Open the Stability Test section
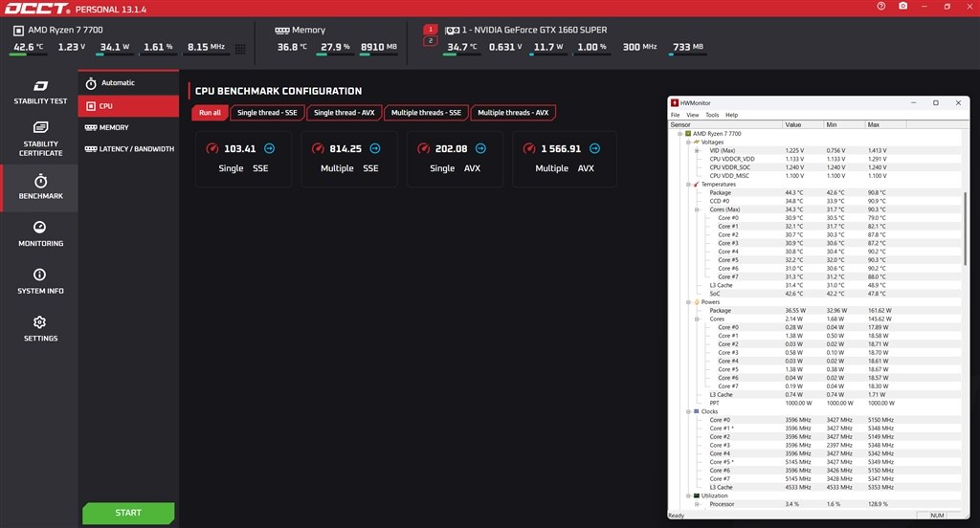980x528 pixels. pyautogui.click(x=40, y=92)
